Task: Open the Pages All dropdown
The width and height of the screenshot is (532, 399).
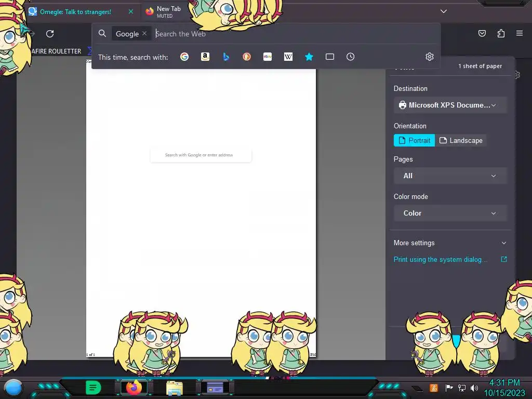Action: [450, 176]
